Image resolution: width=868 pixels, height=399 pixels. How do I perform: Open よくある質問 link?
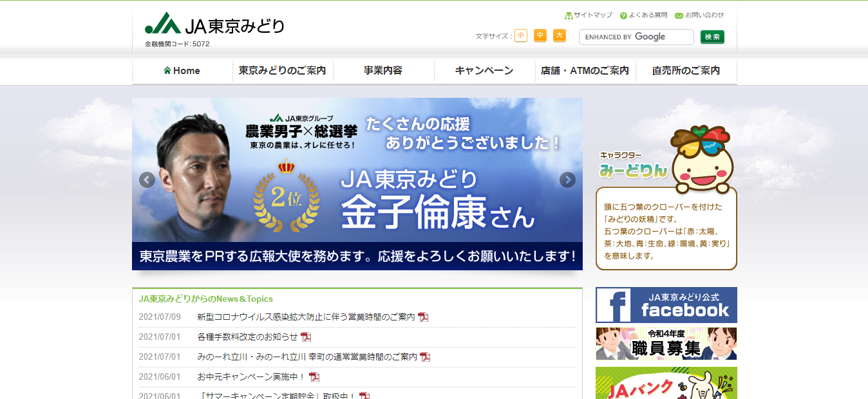point(648,15)
